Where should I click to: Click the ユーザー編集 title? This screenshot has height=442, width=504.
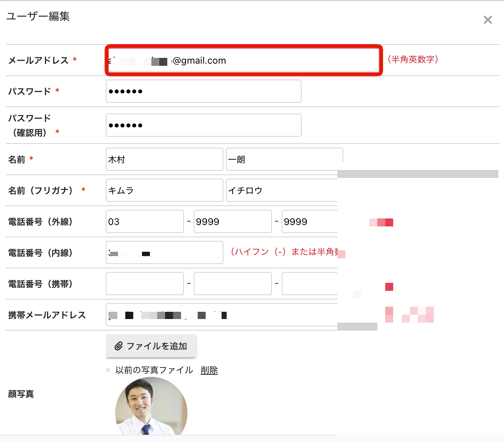[38, 16]
